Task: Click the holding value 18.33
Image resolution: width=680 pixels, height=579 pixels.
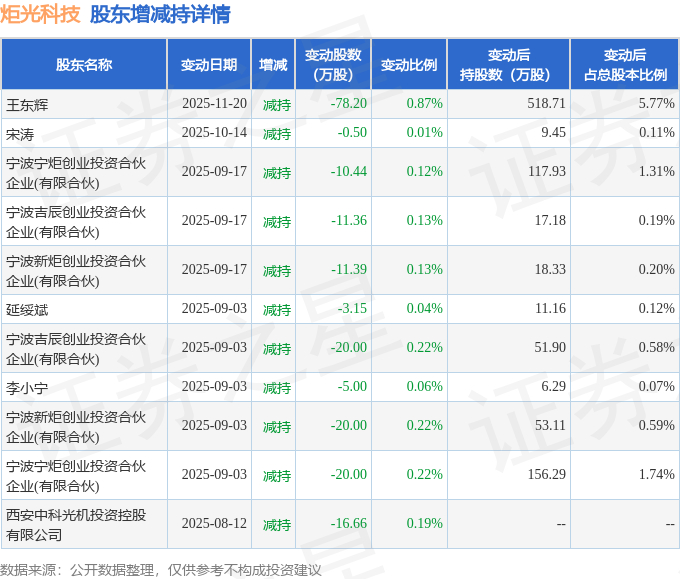Action: click(x=550, y=269)
